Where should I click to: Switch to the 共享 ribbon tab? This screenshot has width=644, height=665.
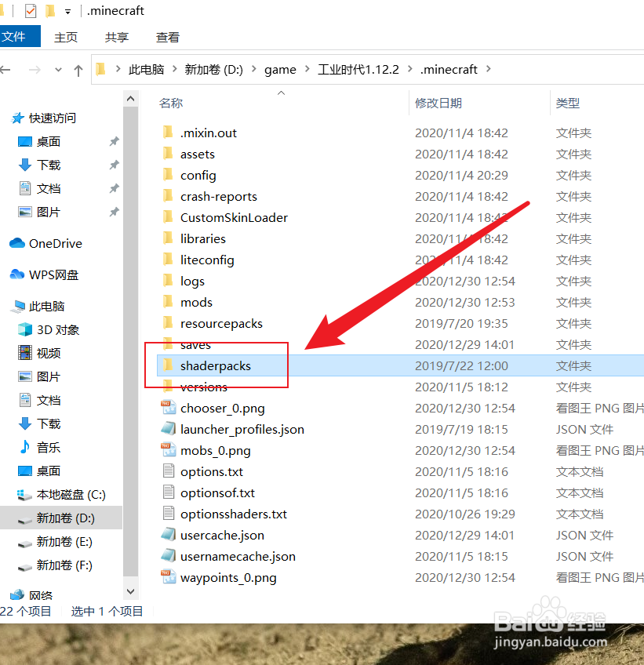click(117, 38)
